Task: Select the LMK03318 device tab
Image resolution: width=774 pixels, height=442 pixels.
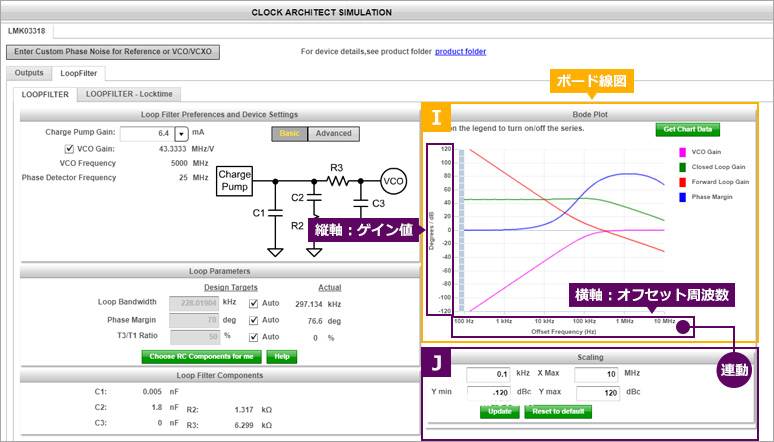Action: (27, 31)
